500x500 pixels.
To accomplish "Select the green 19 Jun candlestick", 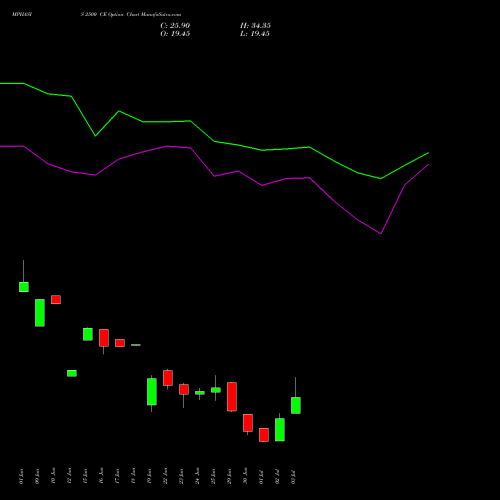I will 152,392.
